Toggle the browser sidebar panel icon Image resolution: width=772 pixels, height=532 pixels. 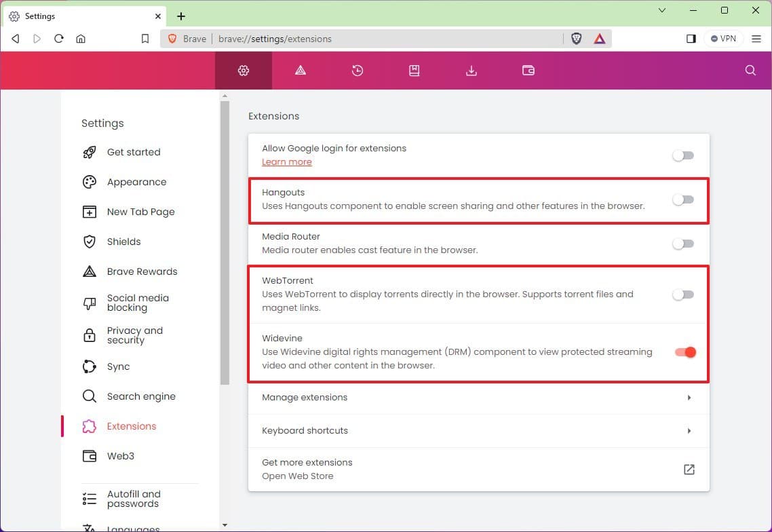tap(691, 39)
